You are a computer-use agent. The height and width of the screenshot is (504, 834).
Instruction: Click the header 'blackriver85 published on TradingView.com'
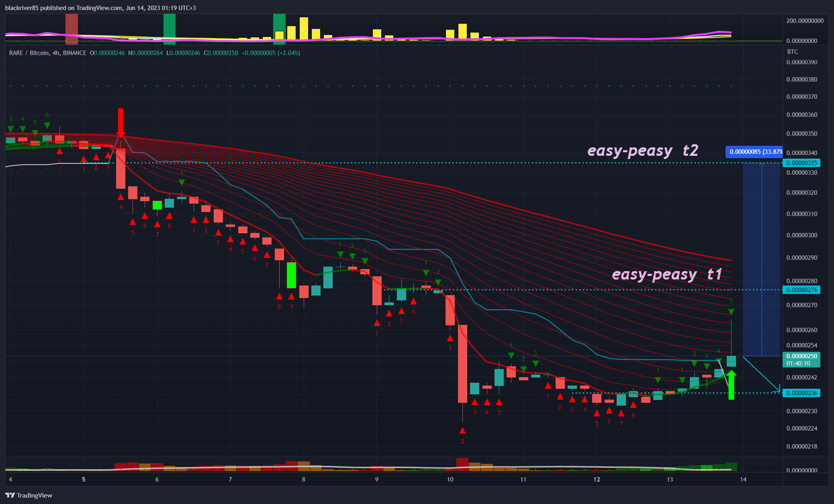[x=64, y=8]
